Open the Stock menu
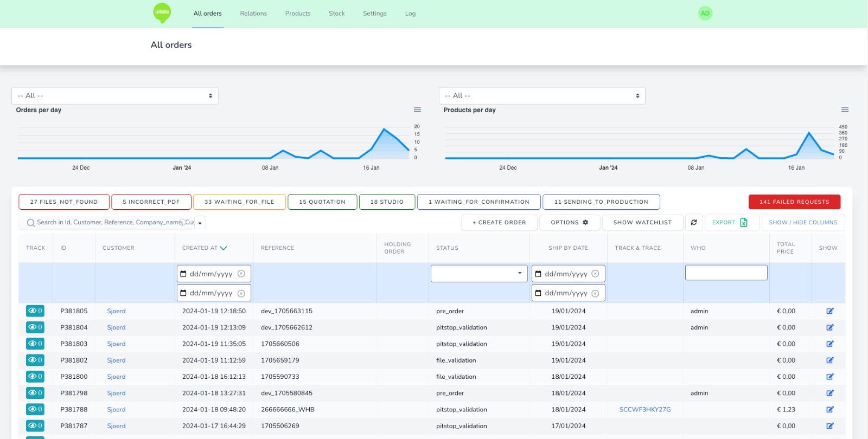The width and height of the screenshot is (868, 439). tap(336, 14)
